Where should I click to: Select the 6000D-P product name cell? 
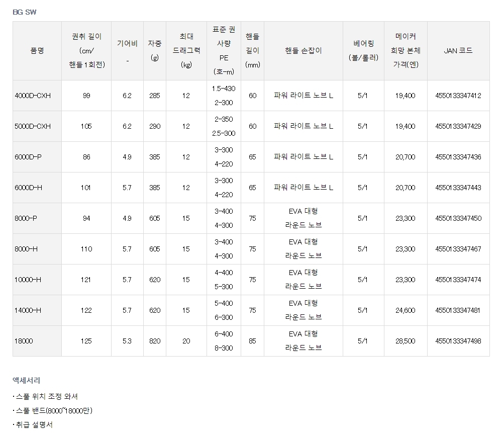[28, 157]
